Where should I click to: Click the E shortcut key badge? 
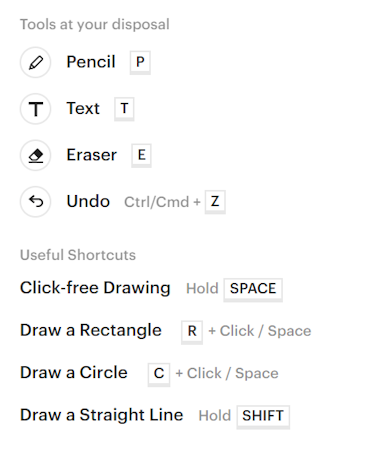(x=141, y=155)
